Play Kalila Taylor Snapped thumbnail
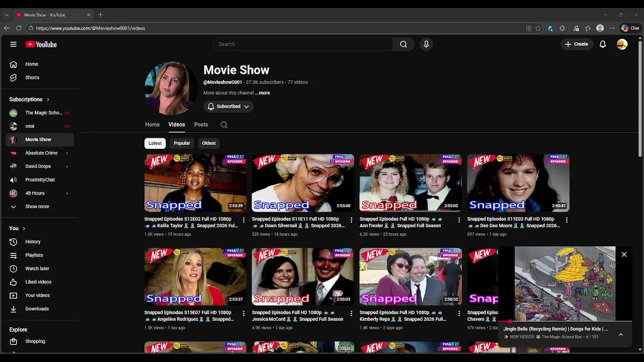644x362 pixels. coord(195,183)
